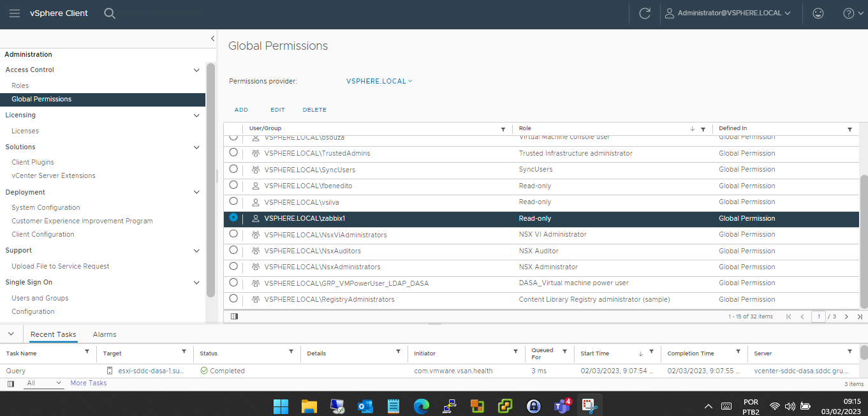Open Windows Start menu
Screen dimensions: 868x416
[x=281, y=406]
